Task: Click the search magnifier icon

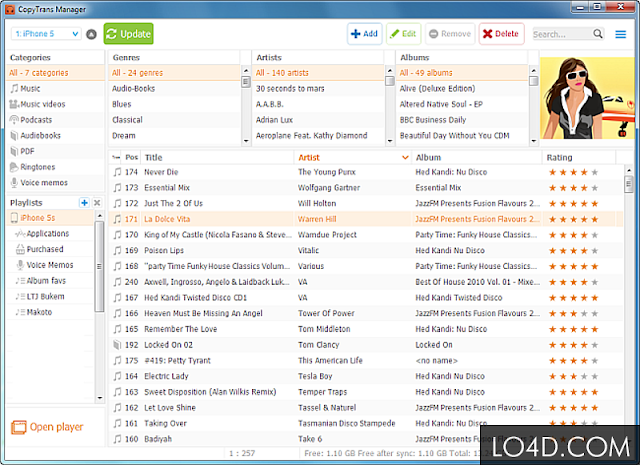Action: tap(598, 34)
